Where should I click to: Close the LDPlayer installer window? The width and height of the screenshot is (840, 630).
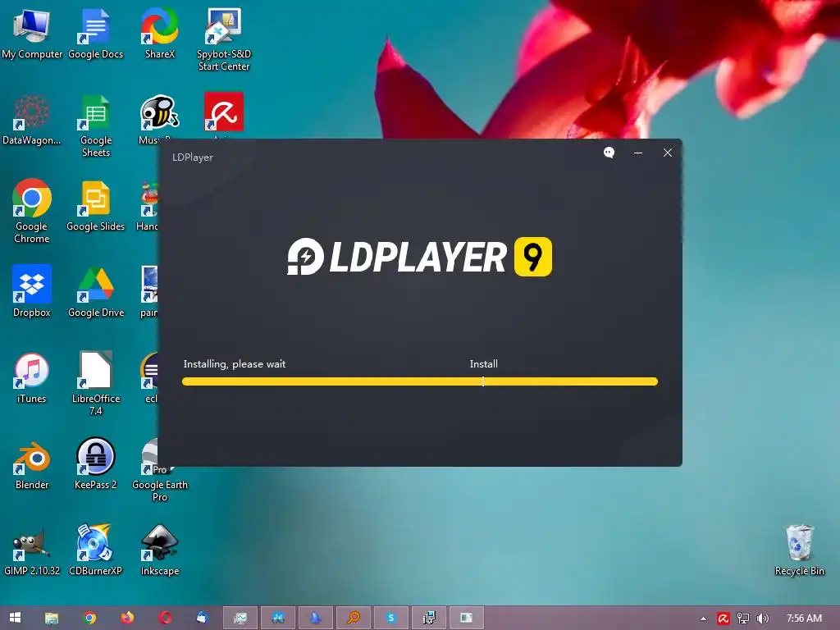coord(668,153)
